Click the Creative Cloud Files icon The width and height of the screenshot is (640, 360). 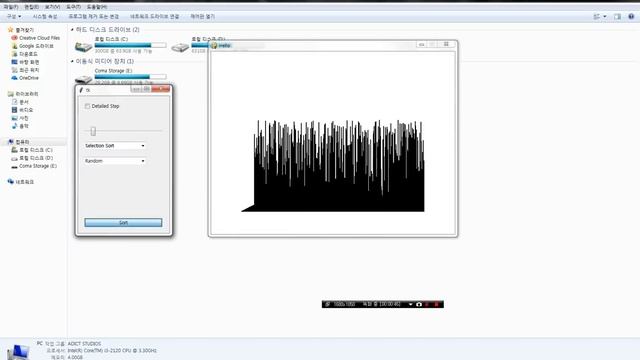pos(14,38)
